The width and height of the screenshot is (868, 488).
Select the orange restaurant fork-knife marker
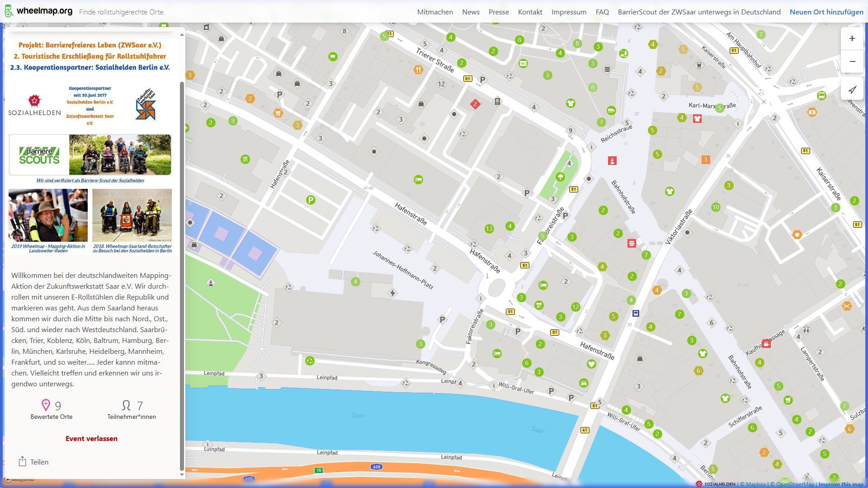coord(418,70)
